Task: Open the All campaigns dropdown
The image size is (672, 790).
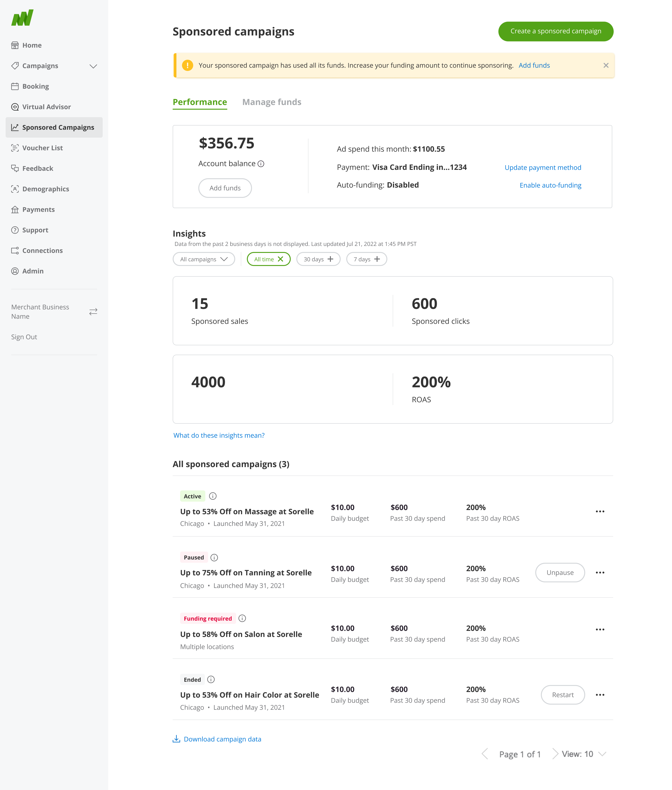Action: (204, 259)
